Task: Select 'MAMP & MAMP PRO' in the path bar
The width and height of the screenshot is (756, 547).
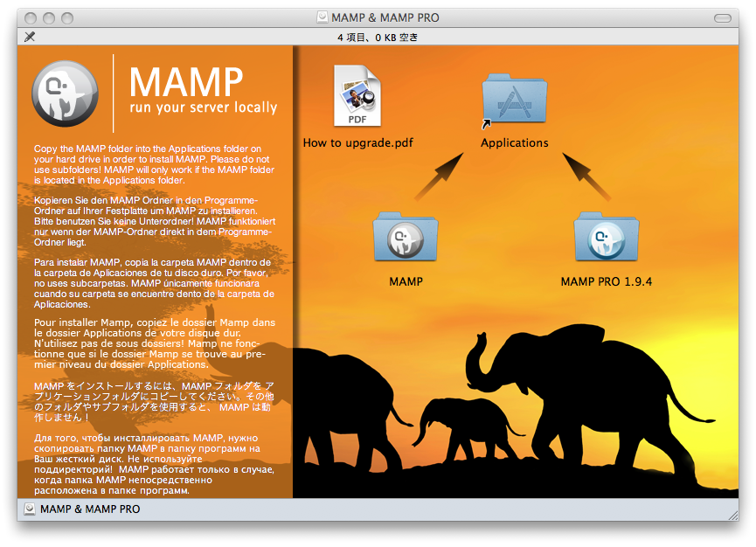Action: pyautogui.click(x=90, y=509)
